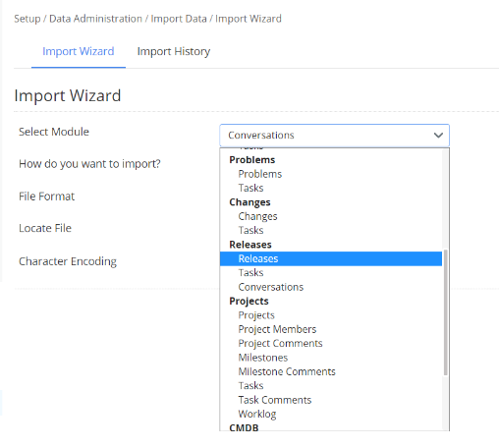Choose Changes item under Changes group
The image size is (499, 448).
click(257, 216)
